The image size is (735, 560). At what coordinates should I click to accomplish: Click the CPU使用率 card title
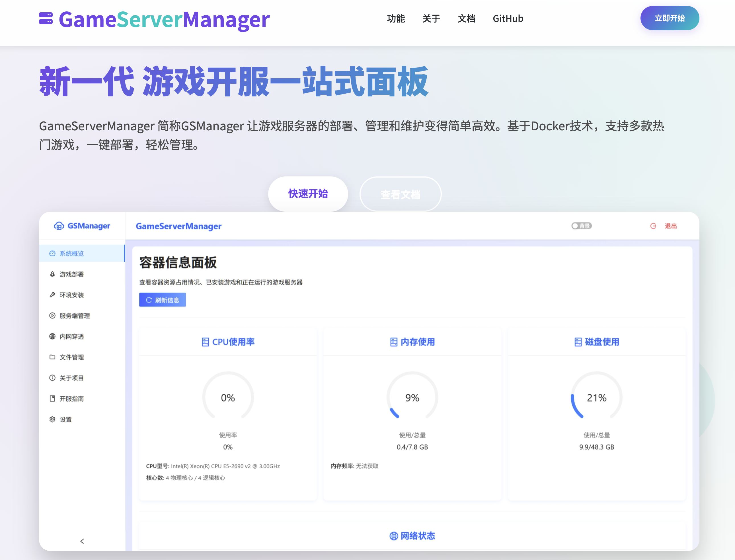(233, 342)
